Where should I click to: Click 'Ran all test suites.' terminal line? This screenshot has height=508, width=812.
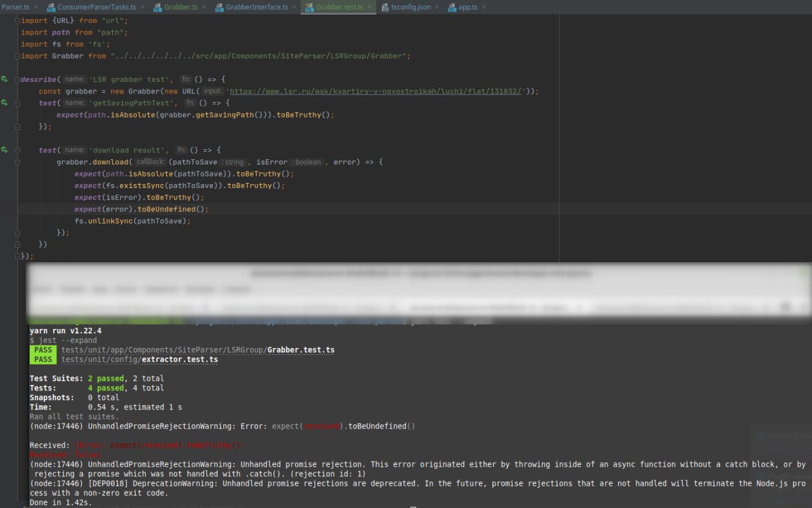click(74, 417)
